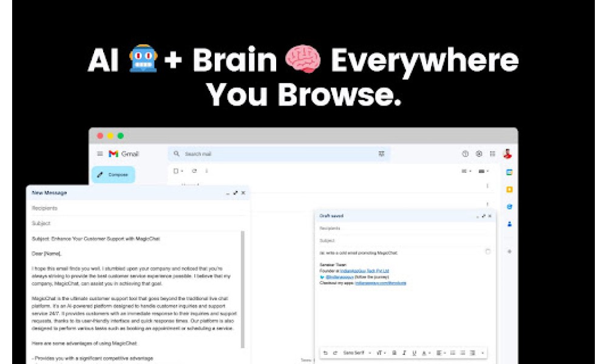Expand the select-all dropdown arrow
Screen dimensions: 607x364
click(182, 171)
